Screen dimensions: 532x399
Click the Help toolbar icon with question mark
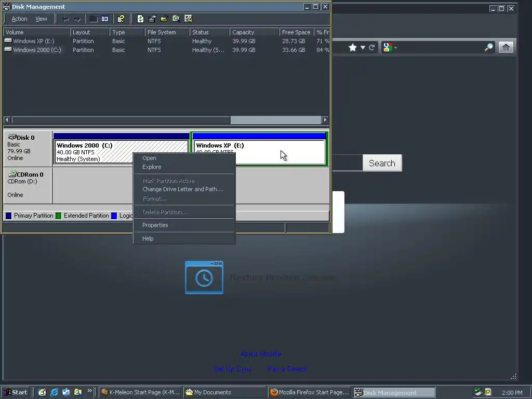pyautogui.click(x=121, y=19)
